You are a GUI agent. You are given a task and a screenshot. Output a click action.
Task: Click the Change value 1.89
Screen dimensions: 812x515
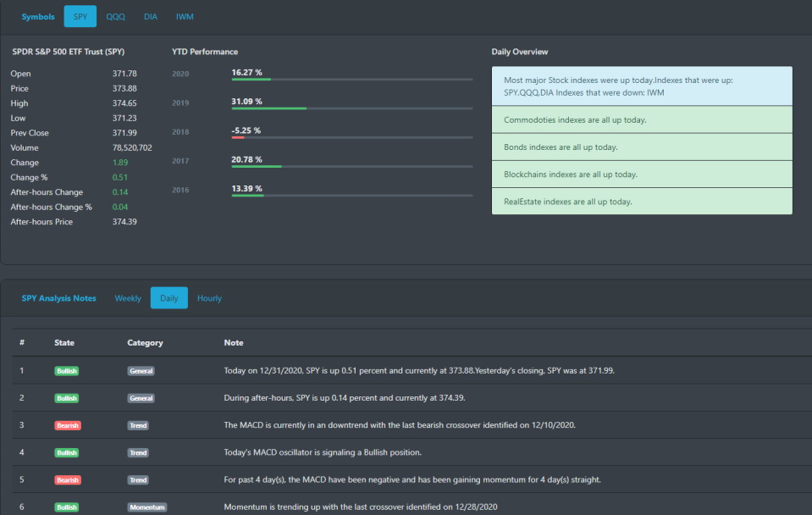tap(120, 162)
